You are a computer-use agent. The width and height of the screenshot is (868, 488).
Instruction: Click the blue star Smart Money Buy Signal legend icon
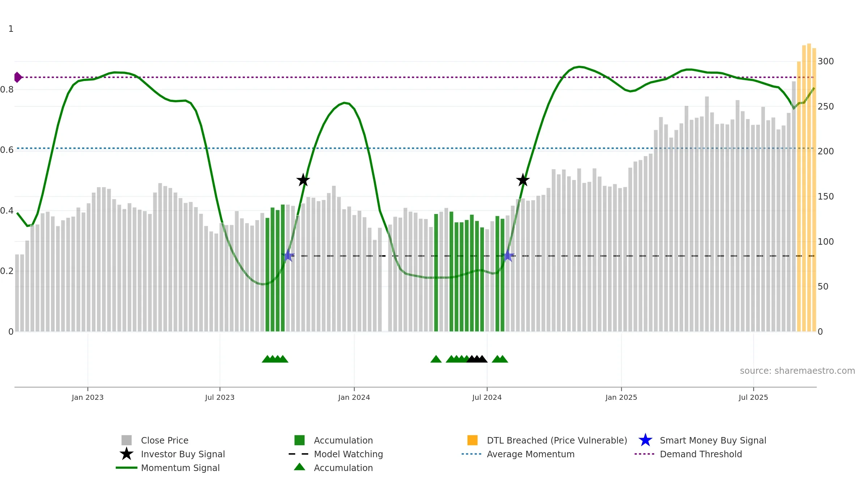[x=645, y=440]
